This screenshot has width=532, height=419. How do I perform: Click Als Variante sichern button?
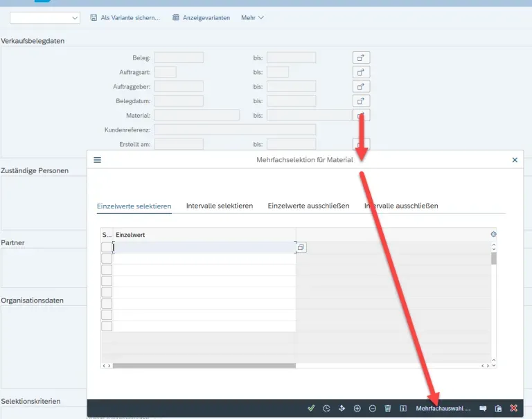pyautogui.click(x=125, y=17)
